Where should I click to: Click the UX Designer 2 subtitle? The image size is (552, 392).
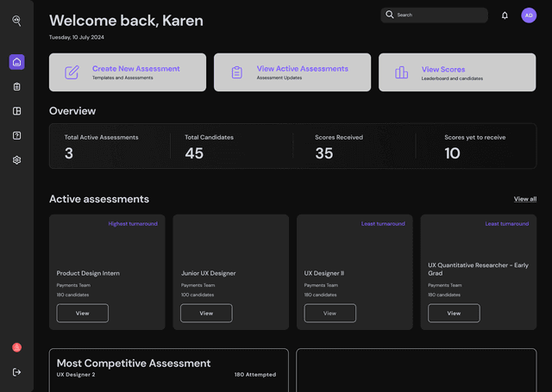point(76,375)
